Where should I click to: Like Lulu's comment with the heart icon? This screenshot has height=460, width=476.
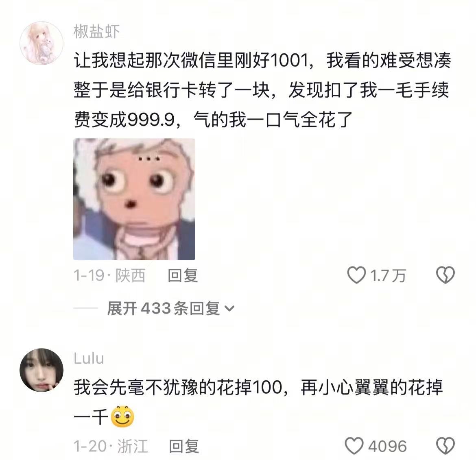[x=354, y=446]
